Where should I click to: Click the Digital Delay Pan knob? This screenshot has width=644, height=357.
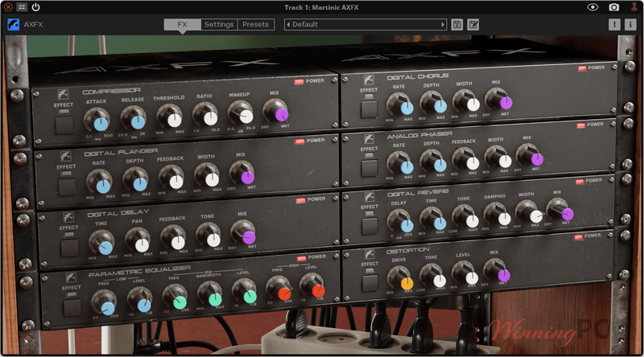[138, 240]
